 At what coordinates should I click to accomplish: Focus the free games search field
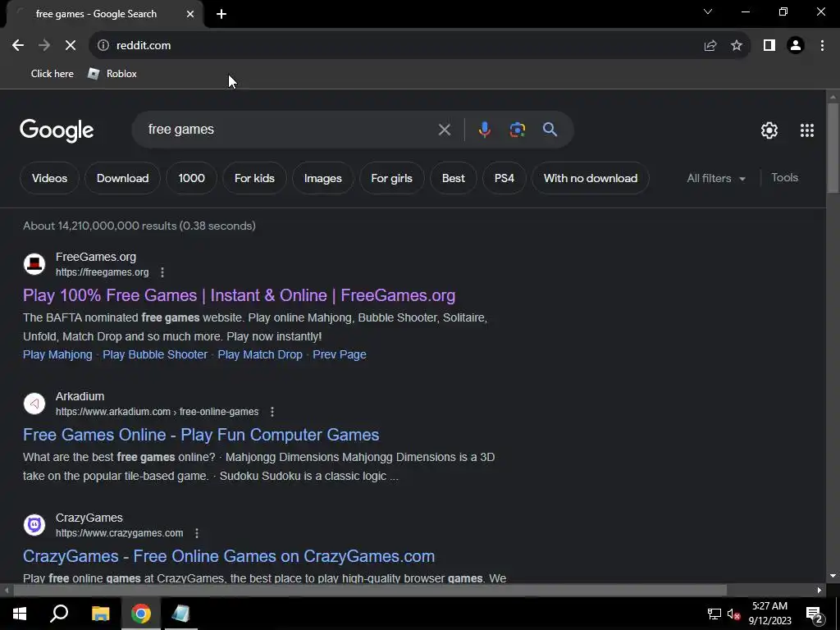(290, 130)
